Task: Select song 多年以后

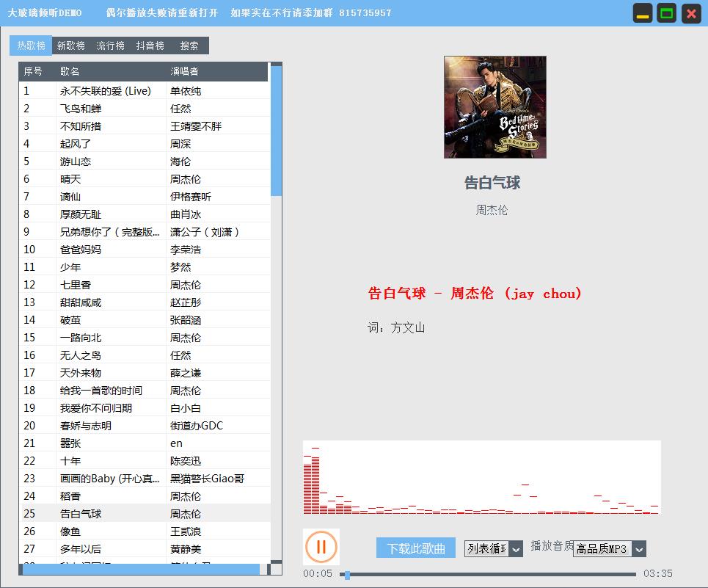Action: pos(81,548)
